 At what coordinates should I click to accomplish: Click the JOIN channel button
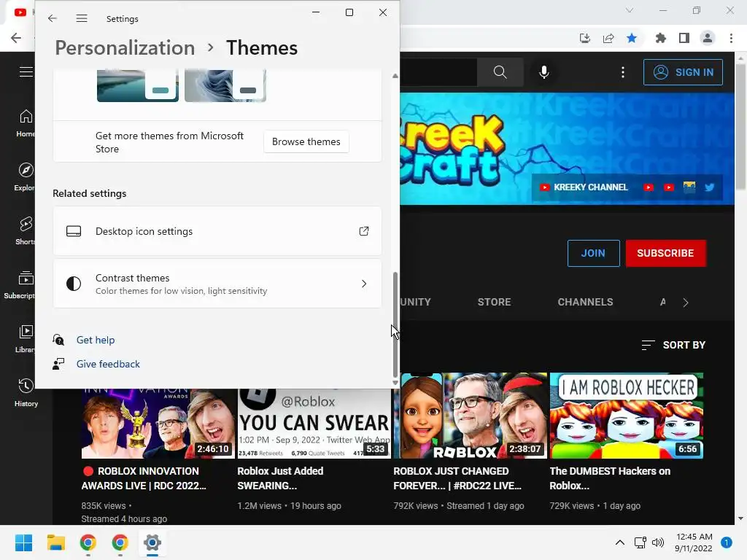coord(593,253)
